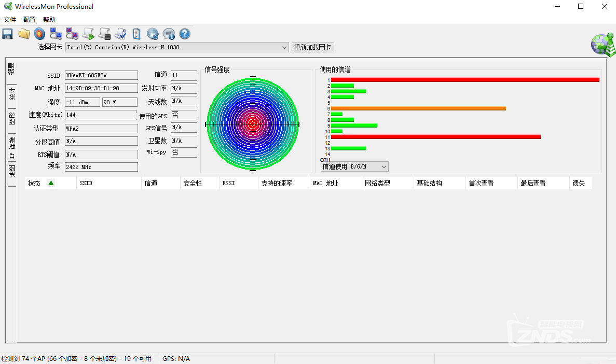Click the disconnect computers red-X icon
Screen dimensions: 616x364
tap(72, 34)
